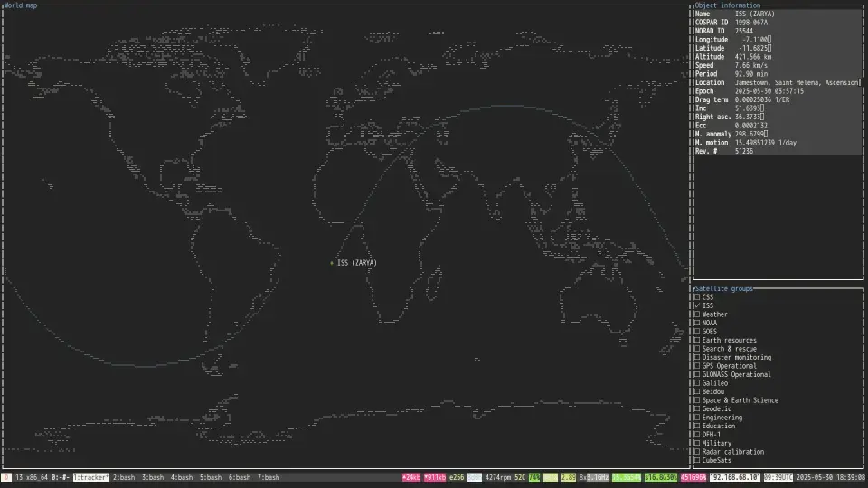Click the 192.168.68.101 IP address indicator
Viewport: 868px width, 488px height.
(735, 477)
